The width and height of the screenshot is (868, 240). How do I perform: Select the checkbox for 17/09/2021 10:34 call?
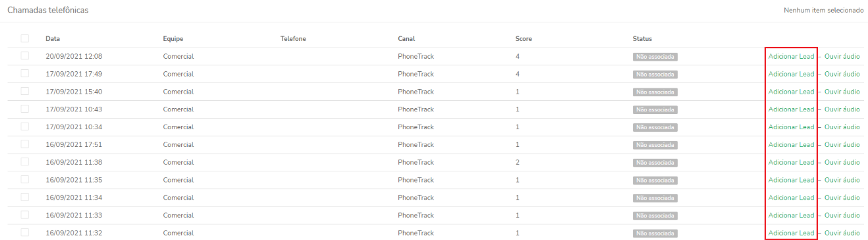25,127
